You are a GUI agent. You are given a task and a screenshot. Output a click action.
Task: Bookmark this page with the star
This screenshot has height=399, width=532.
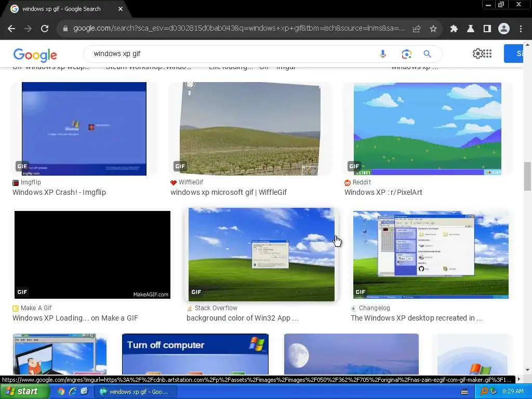pos(433,29)
